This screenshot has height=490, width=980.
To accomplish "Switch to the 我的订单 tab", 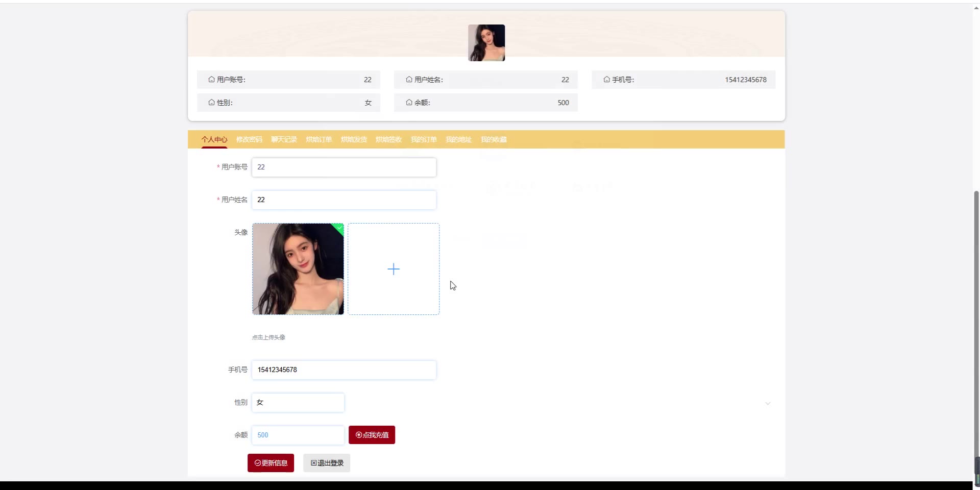I will [x=424, y=139].
